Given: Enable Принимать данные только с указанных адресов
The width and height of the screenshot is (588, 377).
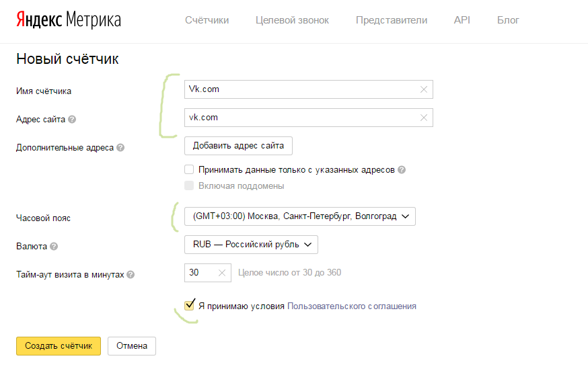Looking at the screenshot, I should pyautogui.click(x=190, y=170).
